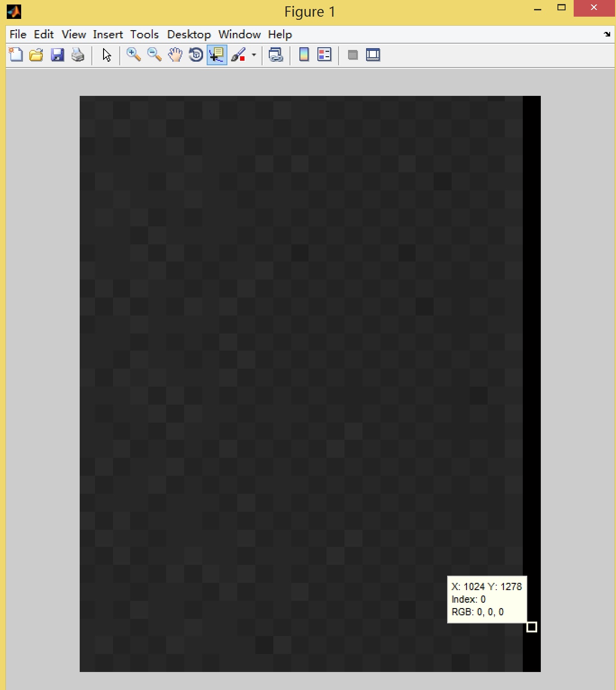
Task: Select the Brush/Select Data tool
Action: click(238, 55)
